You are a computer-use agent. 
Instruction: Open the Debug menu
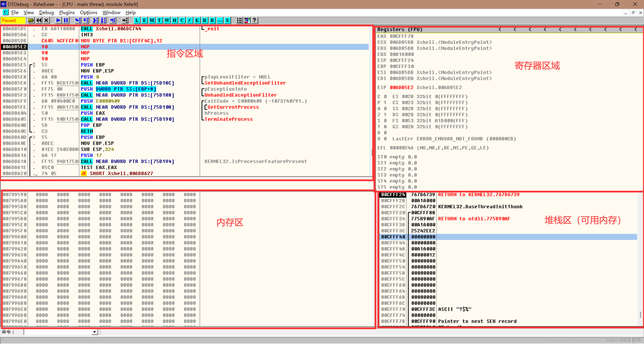pos(46,12)
